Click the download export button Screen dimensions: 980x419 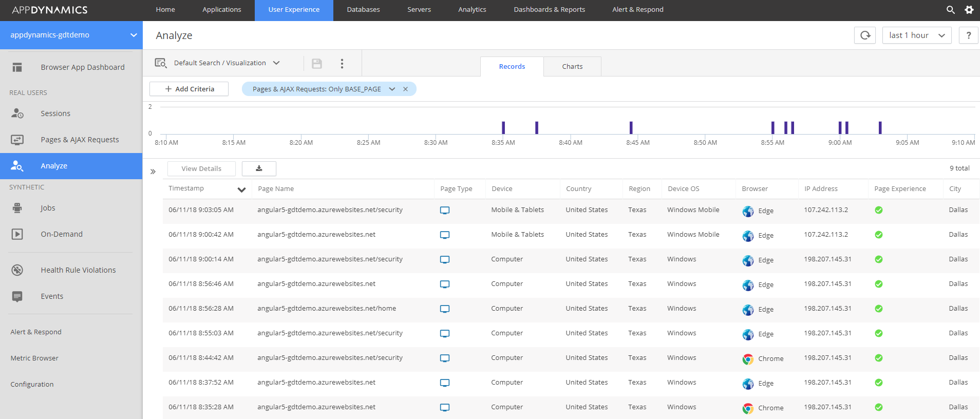click(x=259, y=168)
